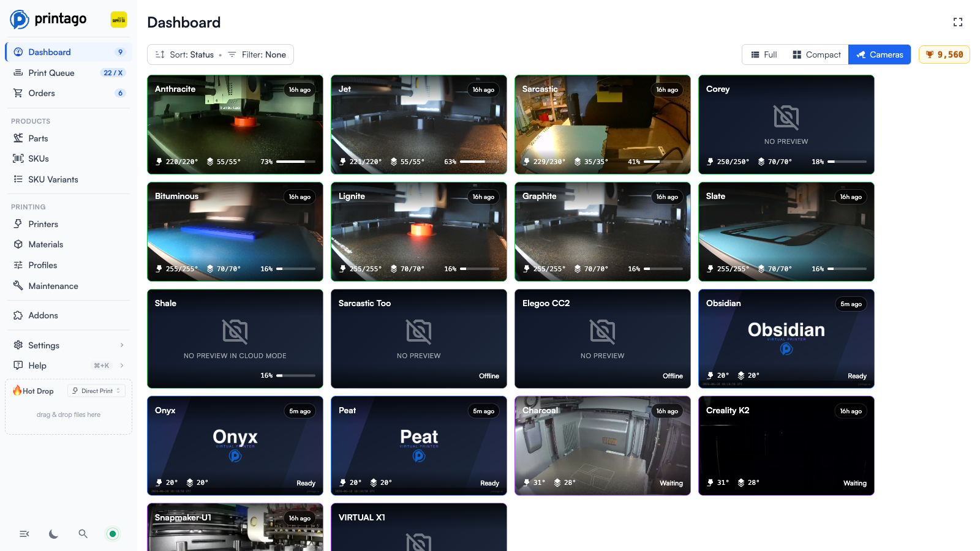Open the Filter: None control
Screen dimensions: 980x551
click(257, 54)
